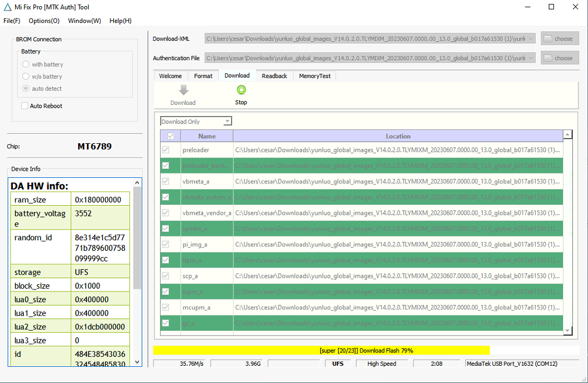Toggle the gz_a partition checkbox
Image resolution: width=588 pixels, height=383 pixels.
click(165, 323)
